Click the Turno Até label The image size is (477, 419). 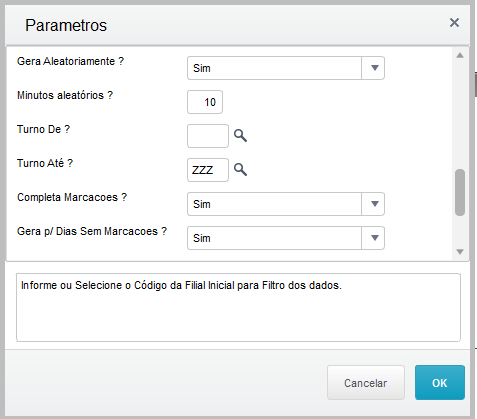click(x=45, y=163)
